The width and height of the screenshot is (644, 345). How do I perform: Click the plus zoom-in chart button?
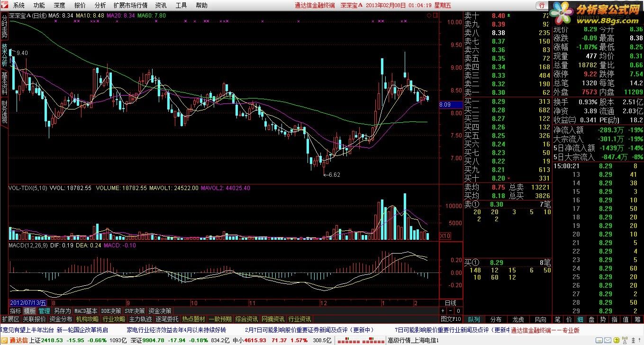point(443,311)
